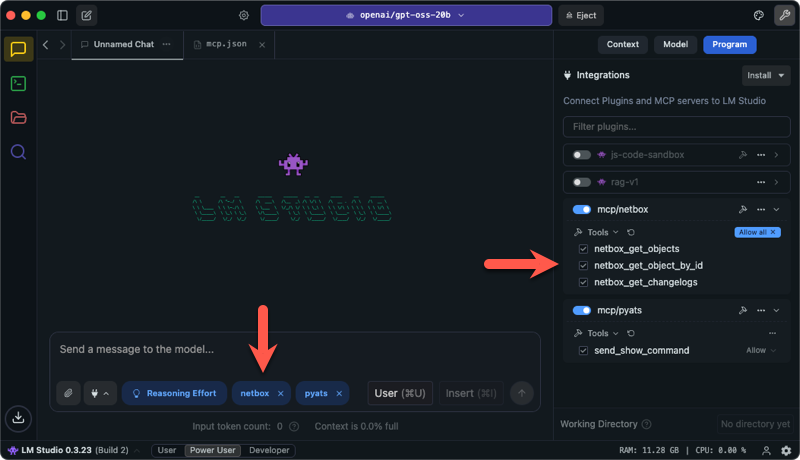Disable the mcp/pyats toggle
The width and height of the screenshot is (800, 460).
click(x=582, y=310)
